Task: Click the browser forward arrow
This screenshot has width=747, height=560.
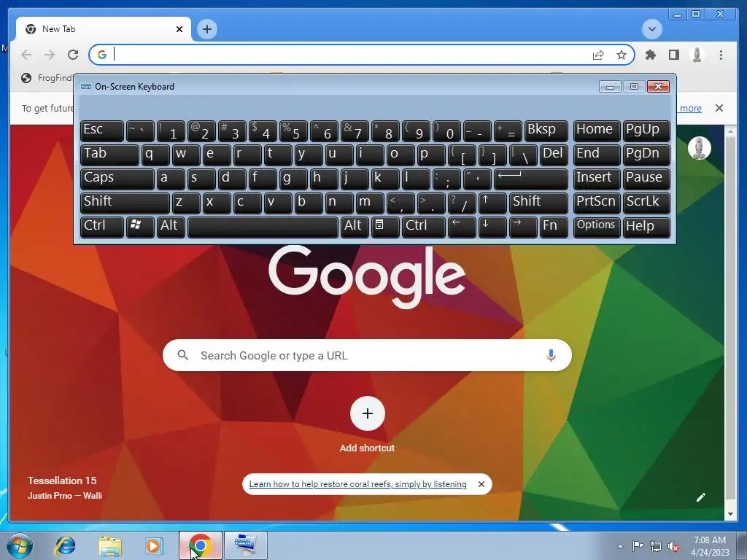Action: pyautogui.click(x=50, y=55)
